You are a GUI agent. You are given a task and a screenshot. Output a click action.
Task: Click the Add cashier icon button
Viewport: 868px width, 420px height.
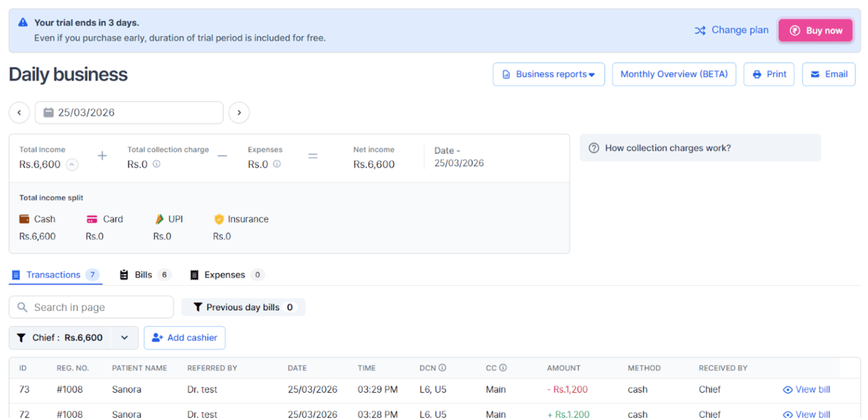157,337
